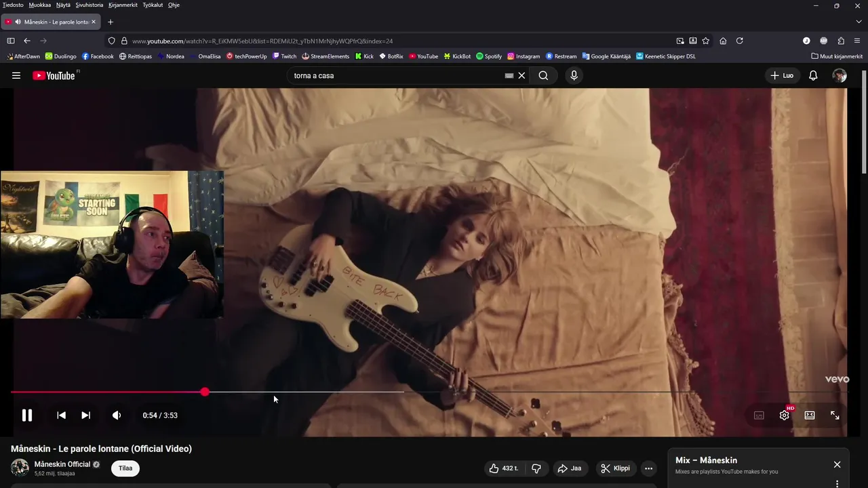Open the Luo create menu

(x=782, y=75)
